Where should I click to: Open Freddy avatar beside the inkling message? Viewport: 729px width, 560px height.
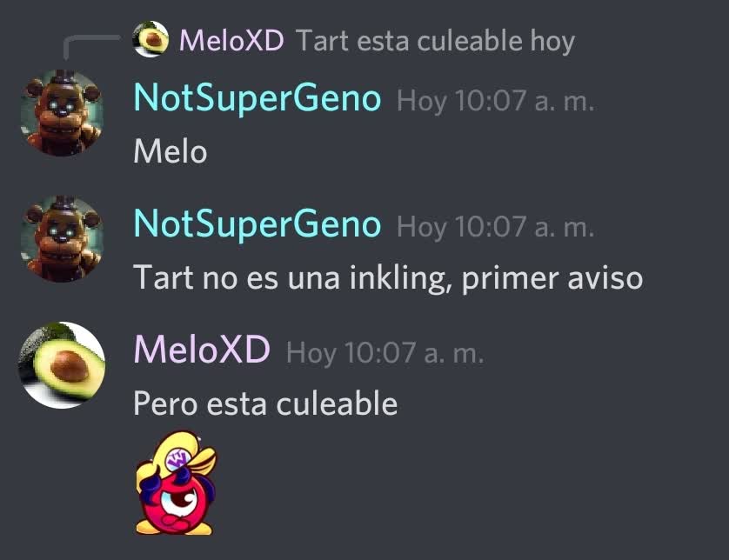tap(63, 239)
